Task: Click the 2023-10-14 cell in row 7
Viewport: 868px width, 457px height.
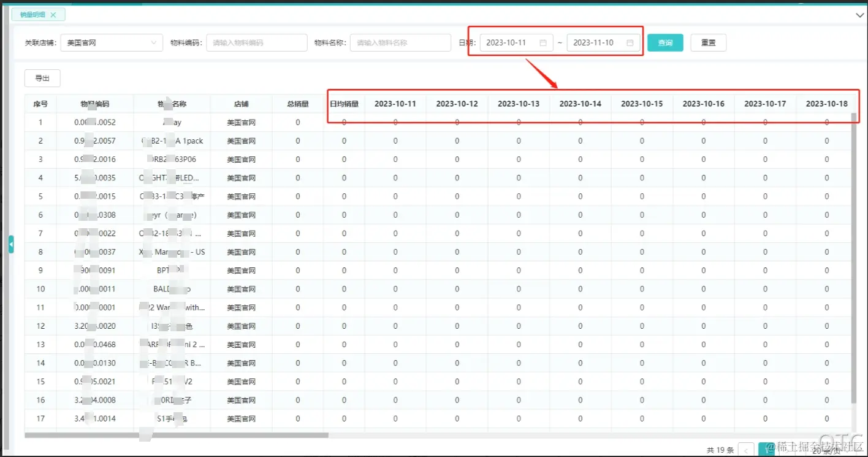Action: tap(581, 234)
